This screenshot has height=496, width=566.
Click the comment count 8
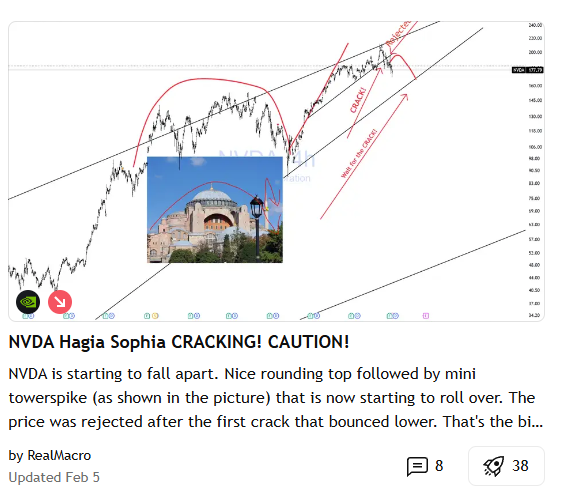click(439, 466)
